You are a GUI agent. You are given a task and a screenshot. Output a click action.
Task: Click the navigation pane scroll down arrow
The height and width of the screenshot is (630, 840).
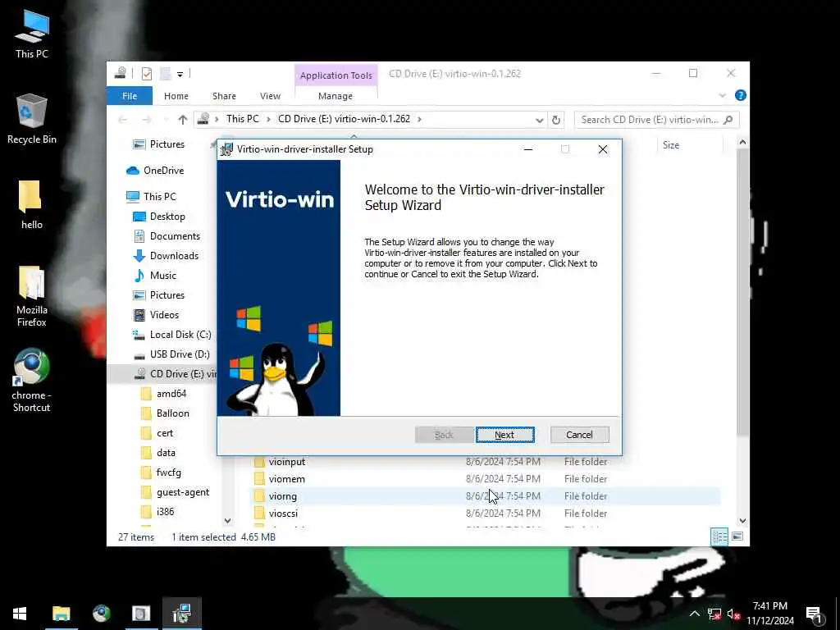(228, 520)
